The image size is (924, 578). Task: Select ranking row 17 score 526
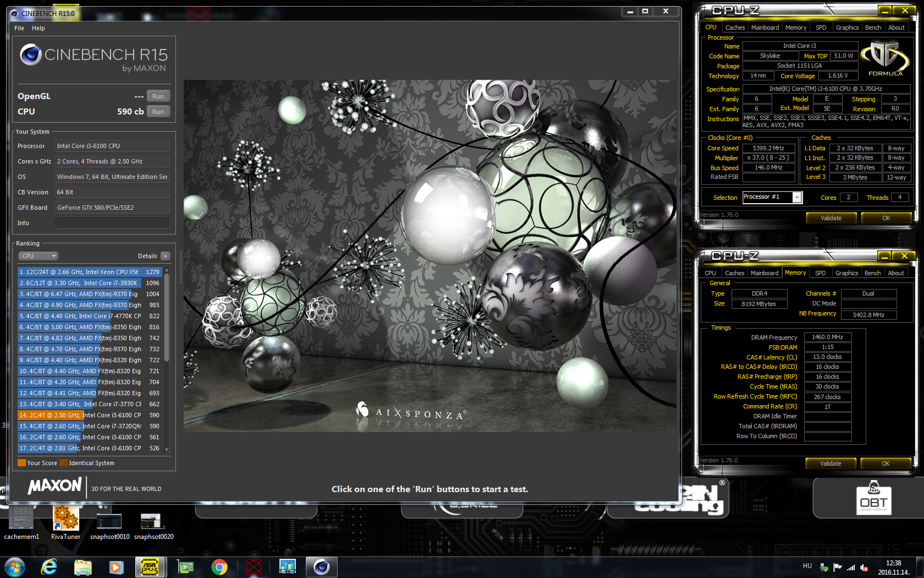(x=90, y=448)
